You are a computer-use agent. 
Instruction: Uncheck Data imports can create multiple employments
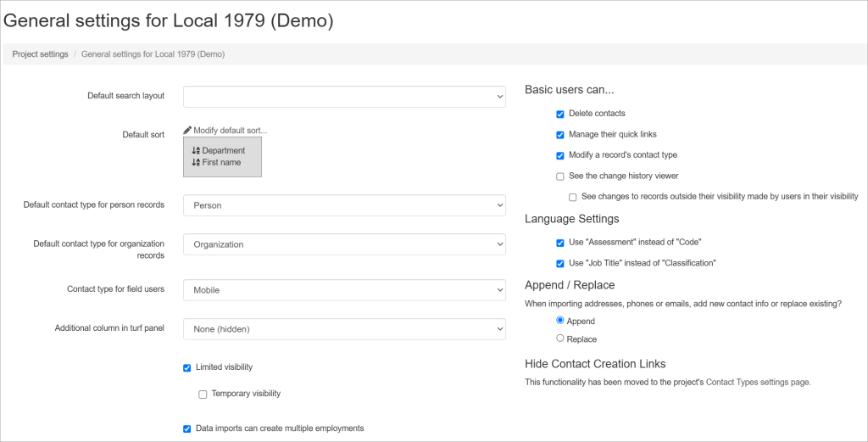pos(187,428)
